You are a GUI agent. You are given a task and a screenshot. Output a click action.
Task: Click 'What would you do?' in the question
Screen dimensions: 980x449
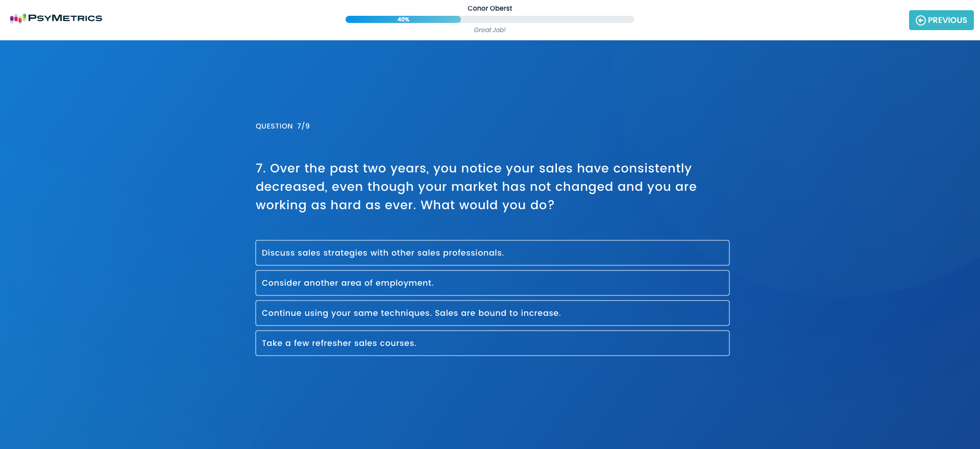point(487,205)
